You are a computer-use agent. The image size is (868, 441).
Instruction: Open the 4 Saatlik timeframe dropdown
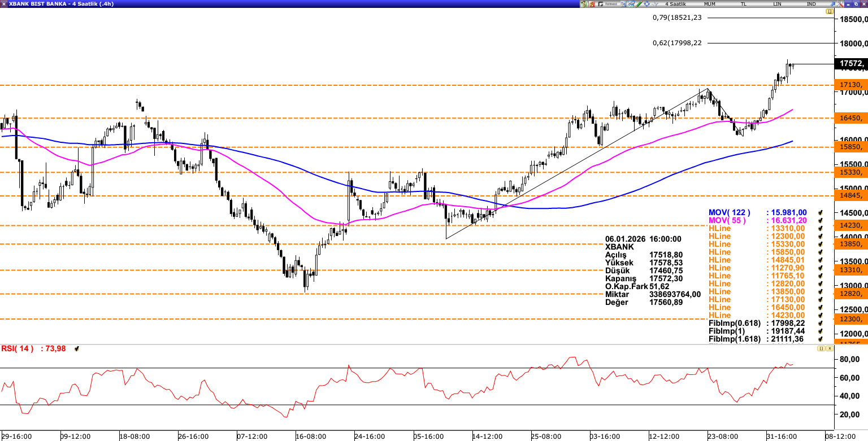click(x=675, y=4)
